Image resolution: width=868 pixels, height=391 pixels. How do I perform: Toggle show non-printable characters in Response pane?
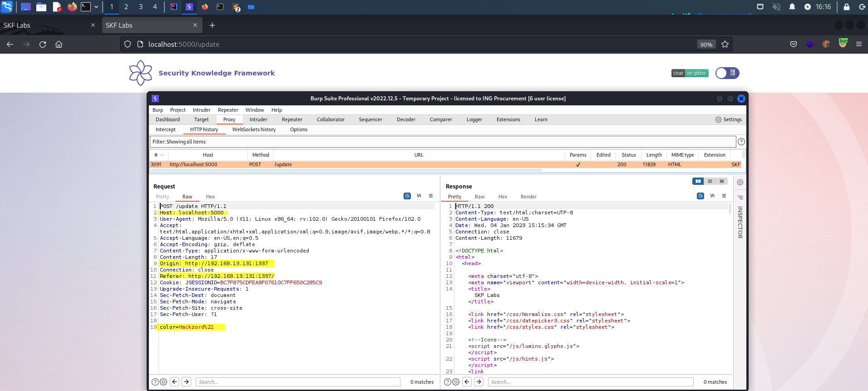[x=712, y=196]
